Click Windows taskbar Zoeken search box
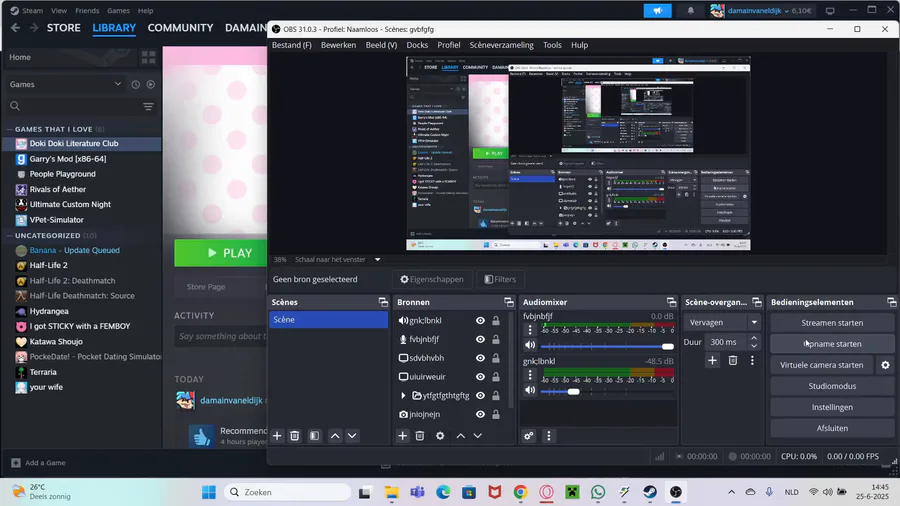 click(288, 492)
